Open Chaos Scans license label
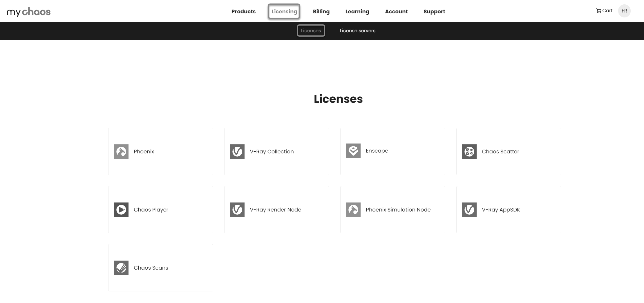Viewport: 644px width, 303px height. pos(151,268)
